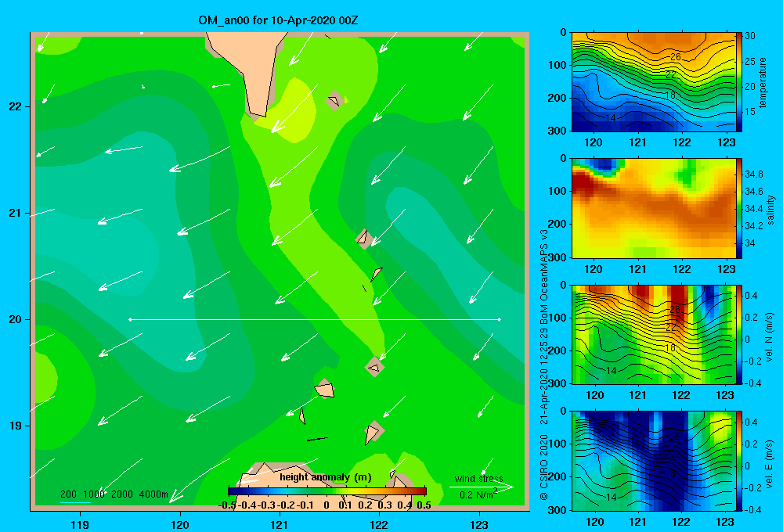The height and width of the screenshot is (532, 783).
Task: Click the '2000' depth contour legend entry
Action: point(122,494)
